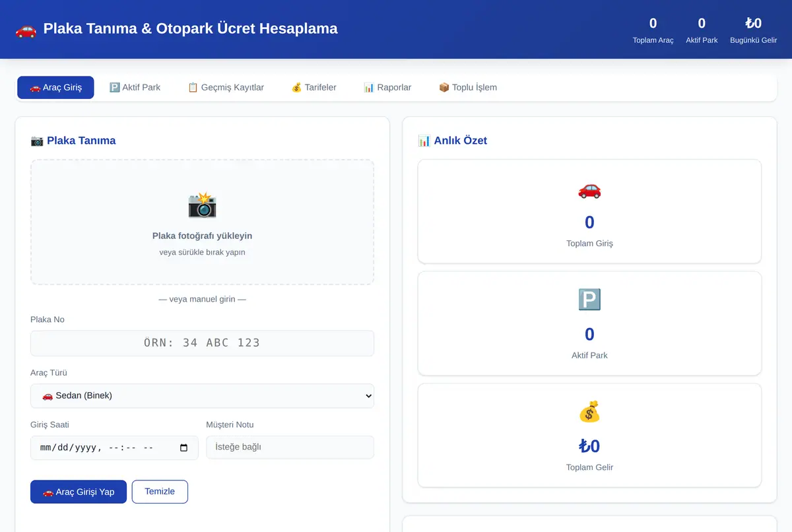Focus the Müşteri Notu input field
The width and height of the screenshot is (792, 532).
(x=290, y=448)
